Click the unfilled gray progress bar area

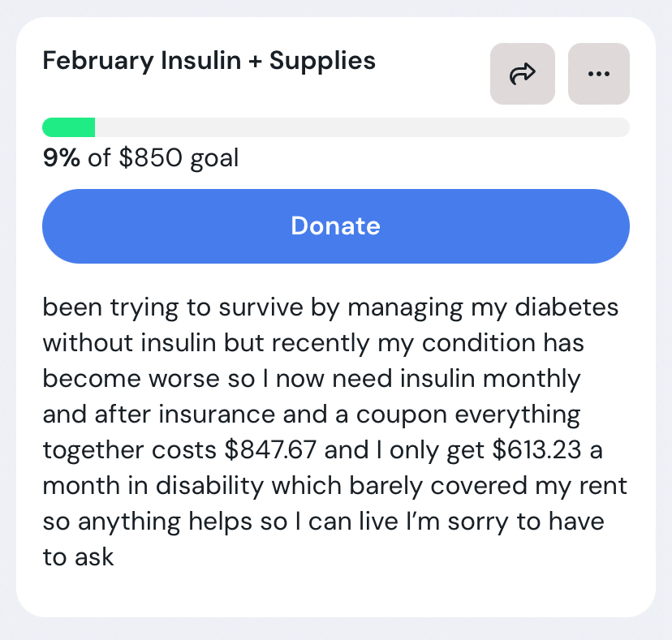pos(361,127)
